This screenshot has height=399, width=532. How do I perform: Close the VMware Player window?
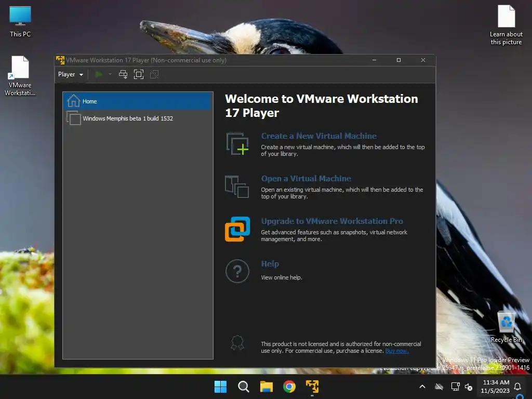(423, 60)
